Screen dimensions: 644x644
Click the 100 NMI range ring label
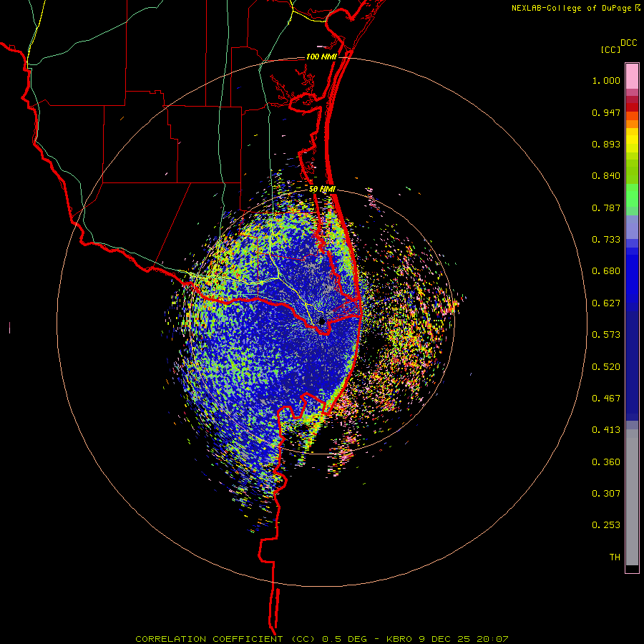321,57
